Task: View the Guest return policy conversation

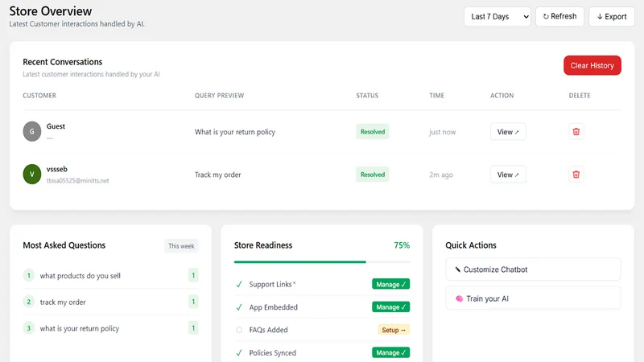Action: 508,132
